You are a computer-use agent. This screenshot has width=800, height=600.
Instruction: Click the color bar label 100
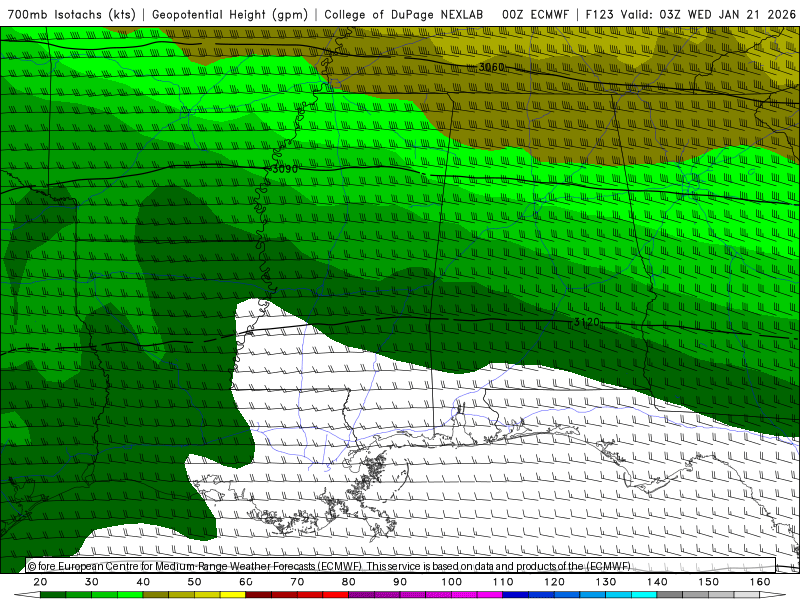pos(452,582)
